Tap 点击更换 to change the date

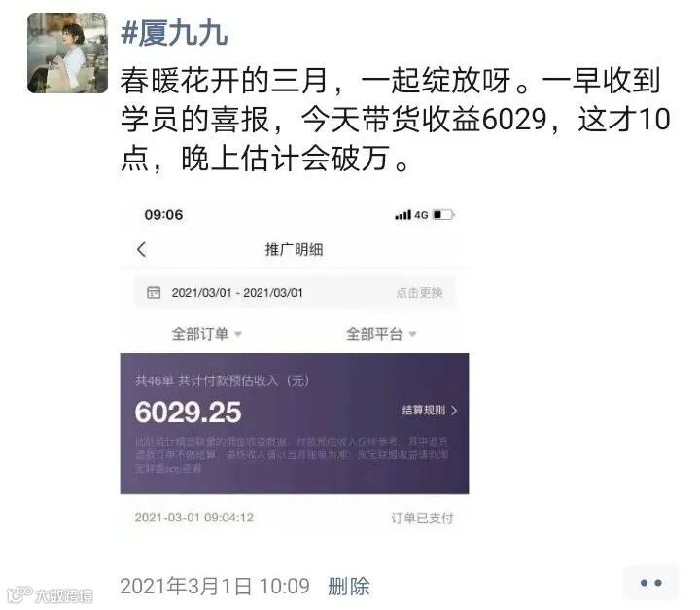point(419,293)
